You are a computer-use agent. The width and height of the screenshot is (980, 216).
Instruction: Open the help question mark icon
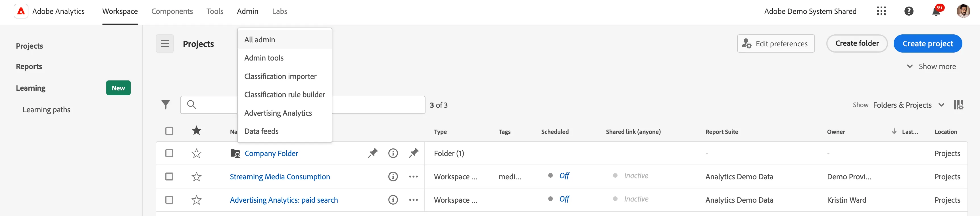click(x=909, y=11)
